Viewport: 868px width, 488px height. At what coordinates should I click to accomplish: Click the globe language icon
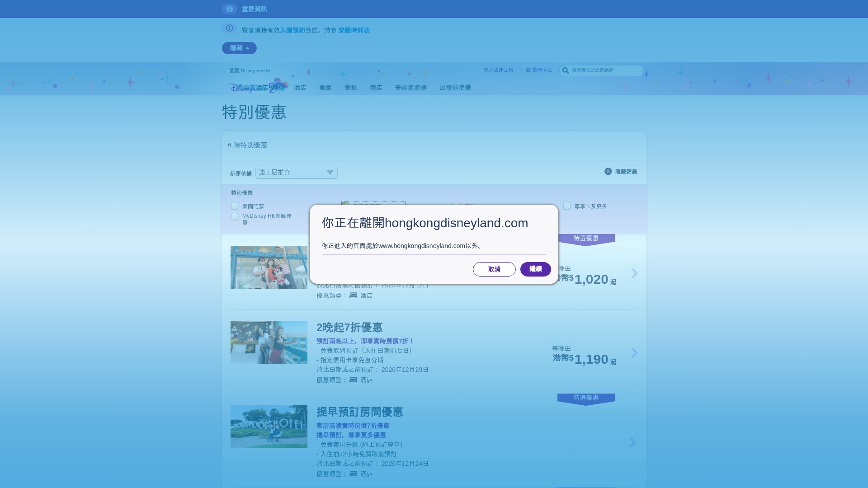point(528,70)
